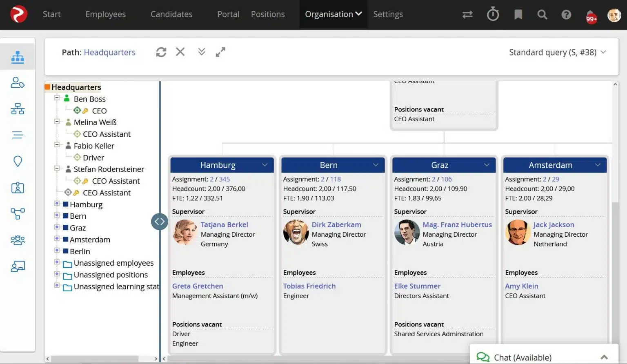Select the team group icon in the sidebar

[18, 240]
